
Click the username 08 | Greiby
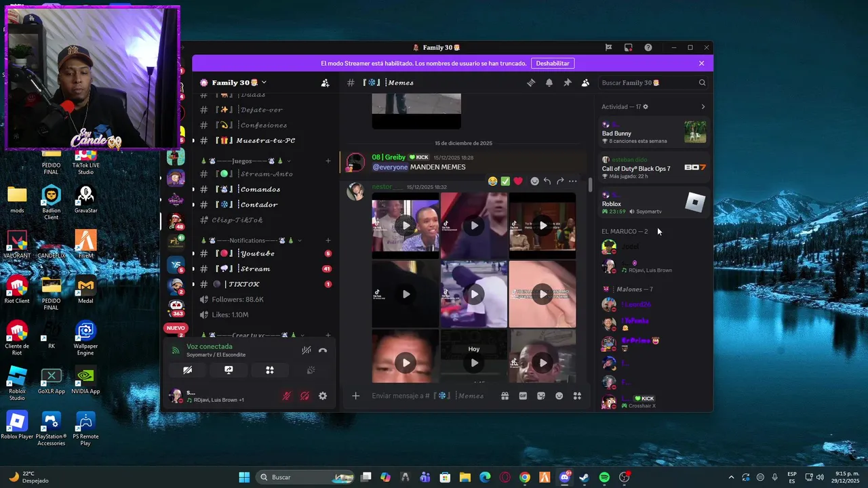click(x=388, y=157)
